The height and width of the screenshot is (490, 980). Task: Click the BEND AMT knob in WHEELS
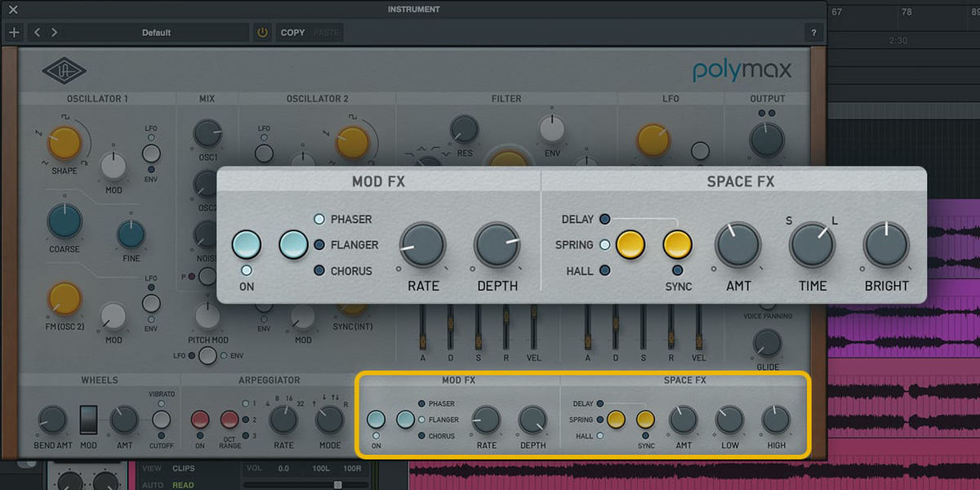click(x=52, y=420)
